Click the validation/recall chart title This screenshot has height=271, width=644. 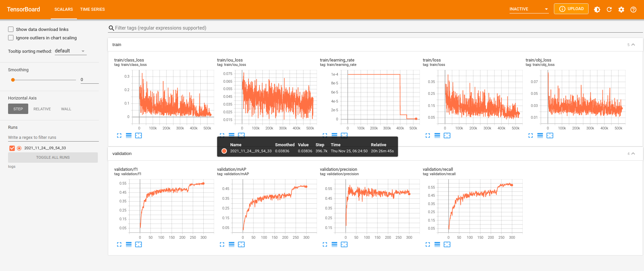coord(438,169)
